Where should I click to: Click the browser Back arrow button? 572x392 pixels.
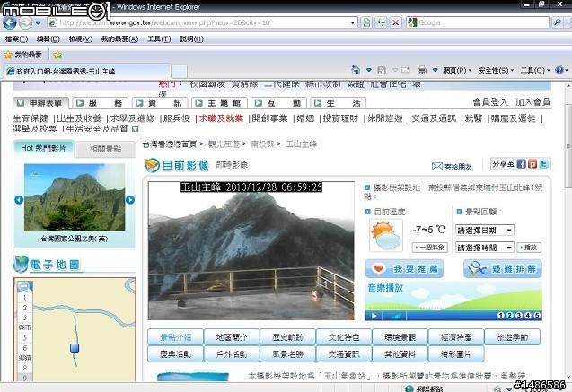tap(10, 23)
